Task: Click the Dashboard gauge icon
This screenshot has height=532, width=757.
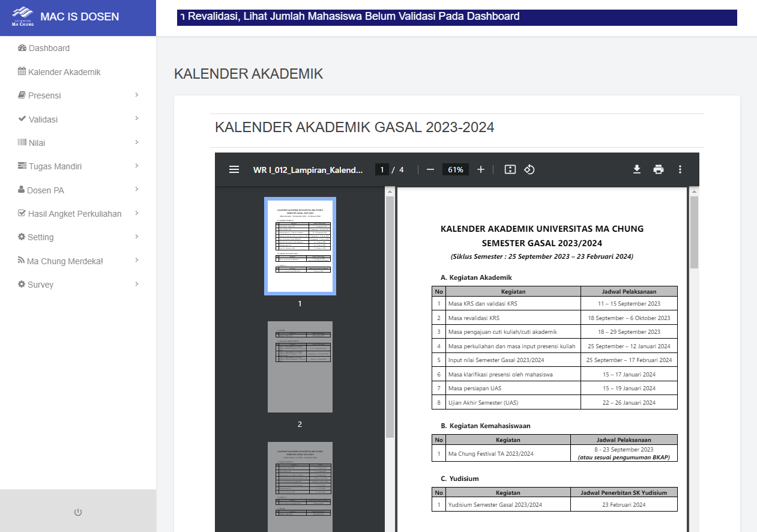Action: [22, 48]
